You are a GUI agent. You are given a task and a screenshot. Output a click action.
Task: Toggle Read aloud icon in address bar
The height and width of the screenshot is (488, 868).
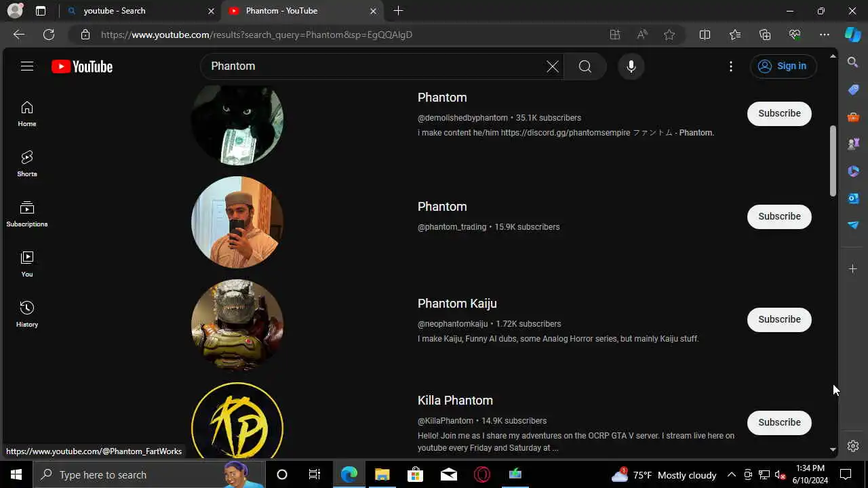tap(642, 35)
